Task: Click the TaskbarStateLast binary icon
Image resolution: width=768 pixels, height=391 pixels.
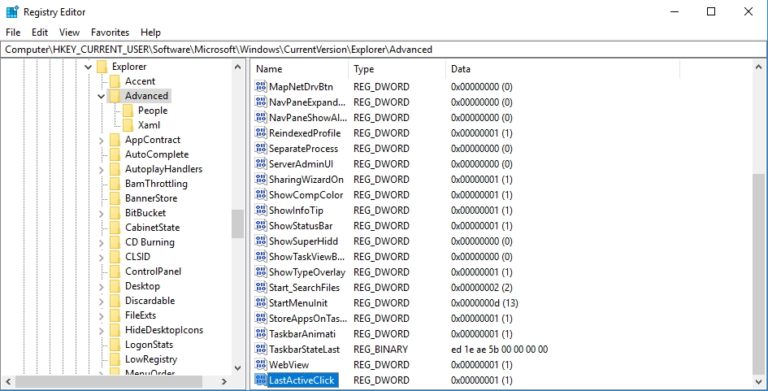Action: [x=261, y=349]
